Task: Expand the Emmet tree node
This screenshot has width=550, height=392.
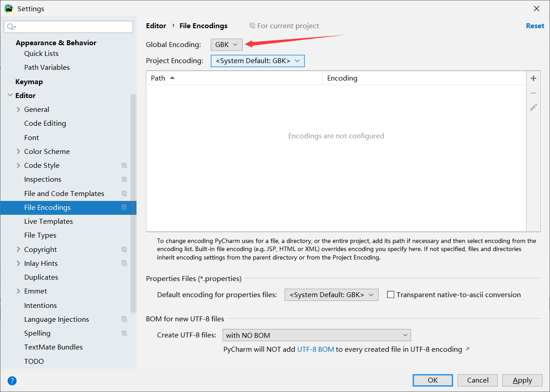Action: [x=18, y=291]
